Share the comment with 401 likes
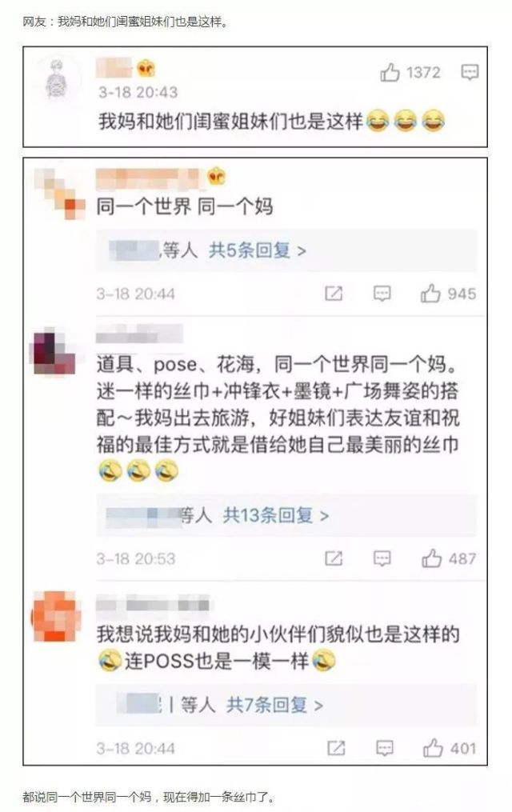The height and width of the screenshot is (812, 512). pyautogui.click(x=336, y=748)
